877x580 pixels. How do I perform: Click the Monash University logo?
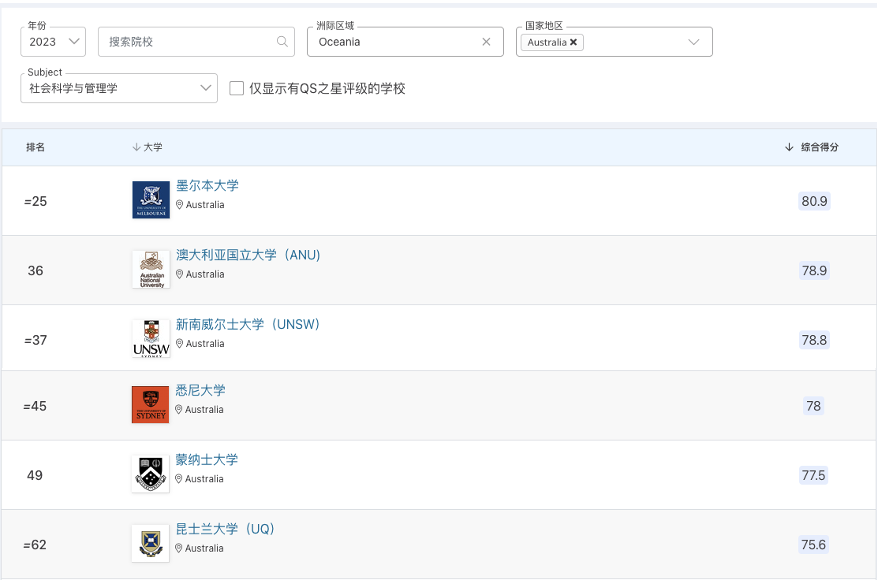click(x=150, y=474)
